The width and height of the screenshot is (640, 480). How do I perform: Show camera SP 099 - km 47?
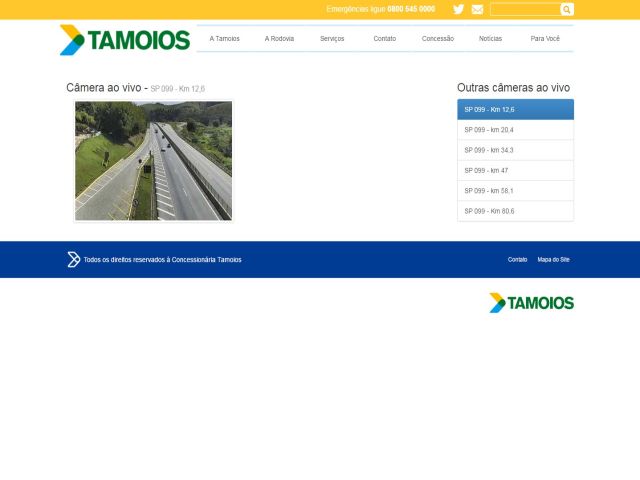coord(515,170)
